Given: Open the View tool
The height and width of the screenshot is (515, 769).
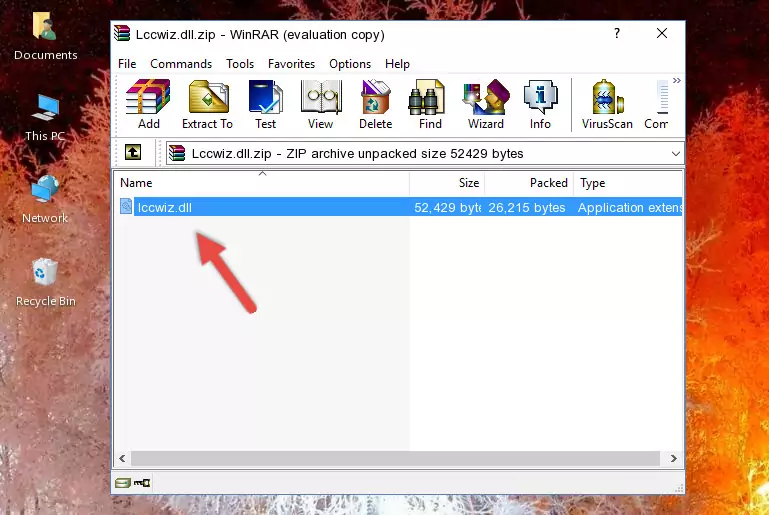Looking at the screenshot, I should 321,104.
